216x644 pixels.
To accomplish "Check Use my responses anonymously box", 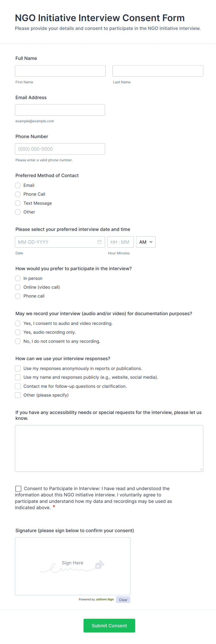I will 18,369.
